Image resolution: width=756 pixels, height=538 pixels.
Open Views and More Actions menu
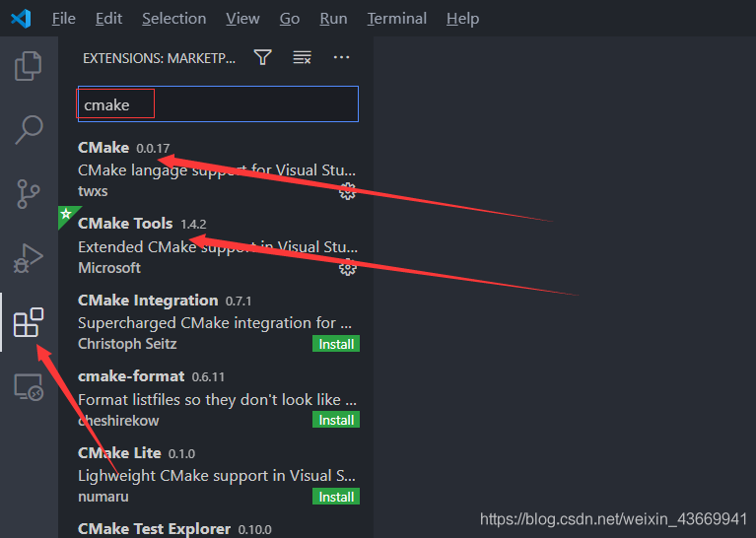click(341, 57)
